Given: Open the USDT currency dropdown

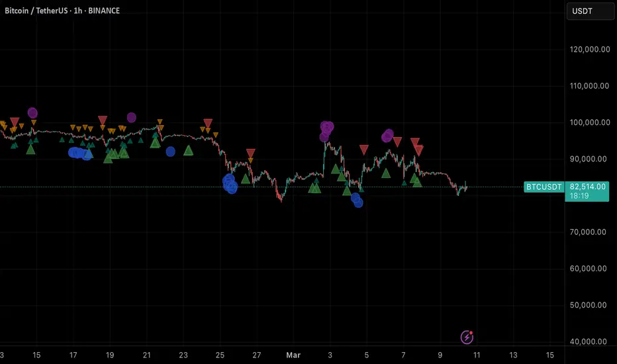Looking at the screenshot, I should click(590, 11).
